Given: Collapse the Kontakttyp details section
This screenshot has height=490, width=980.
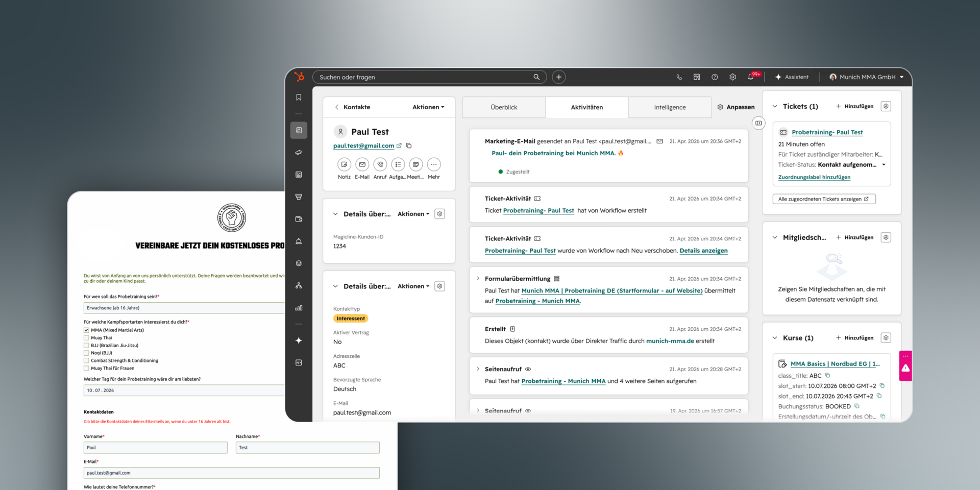Looking at the screenshot, I should tap(335, 286).
